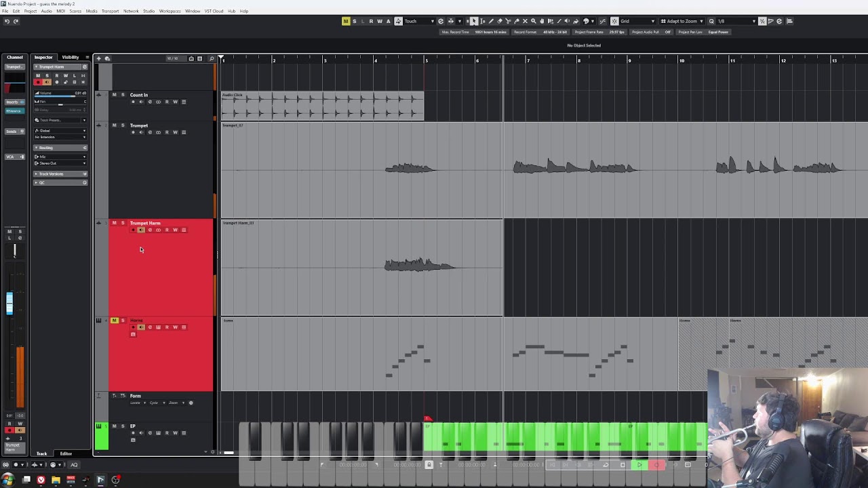The image size is (868, 488).
Task: Disable Record Enable in Inspector
Action: coord(38,82)
